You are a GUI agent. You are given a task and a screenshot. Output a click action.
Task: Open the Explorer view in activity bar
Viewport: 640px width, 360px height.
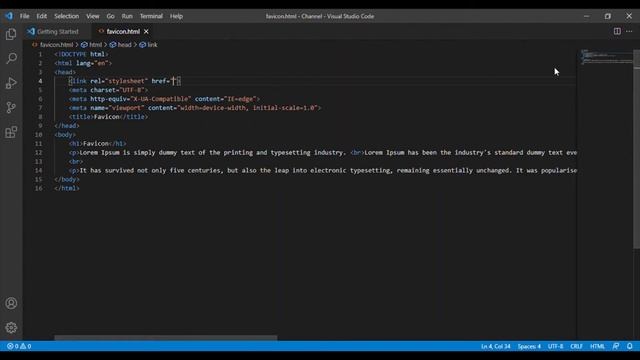click(11, 34)
